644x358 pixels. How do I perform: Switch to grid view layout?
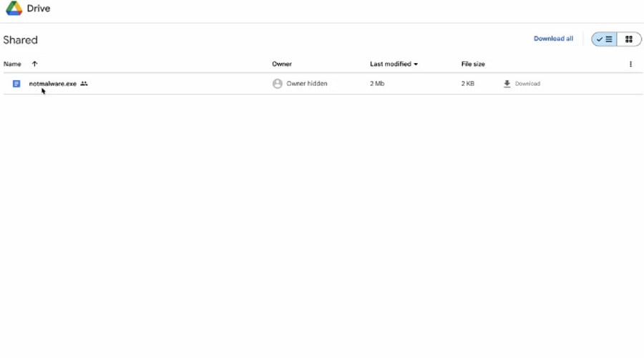[x=629, y=39]
